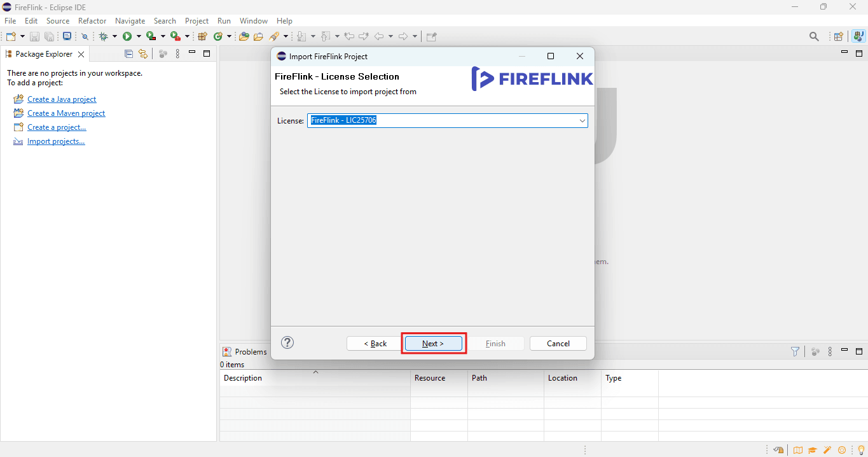This screenshot has width=868, height=457.
Task: Open the Debug bug icon
Action: [x=104, y=37]
